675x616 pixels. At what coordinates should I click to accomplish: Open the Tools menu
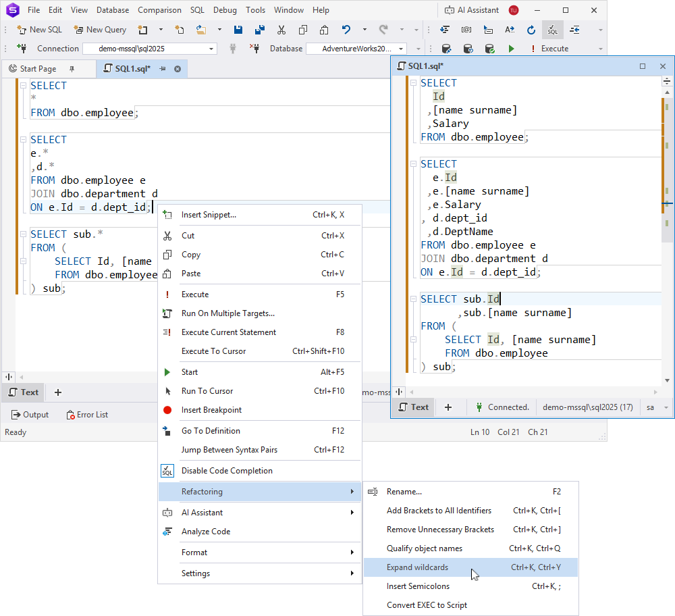point(255,10)
